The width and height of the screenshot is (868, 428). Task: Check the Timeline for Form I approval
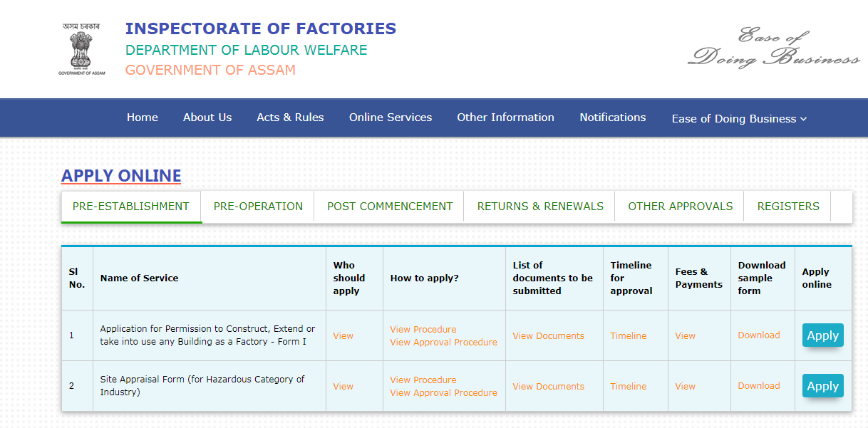(628, 335)
